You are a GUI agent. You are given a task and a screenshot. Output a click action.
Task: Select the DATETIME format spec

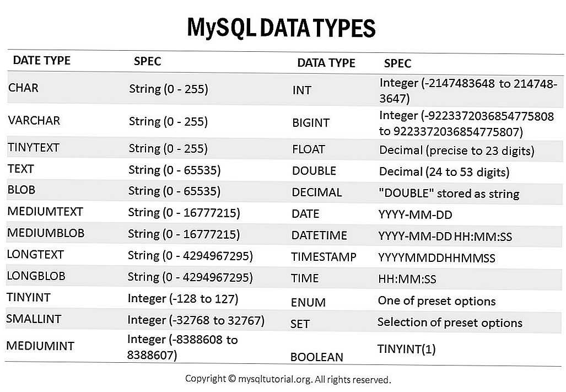445,237
